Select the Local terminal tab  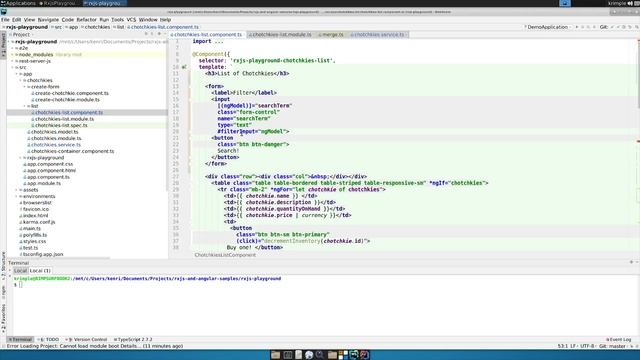point(20,271)
